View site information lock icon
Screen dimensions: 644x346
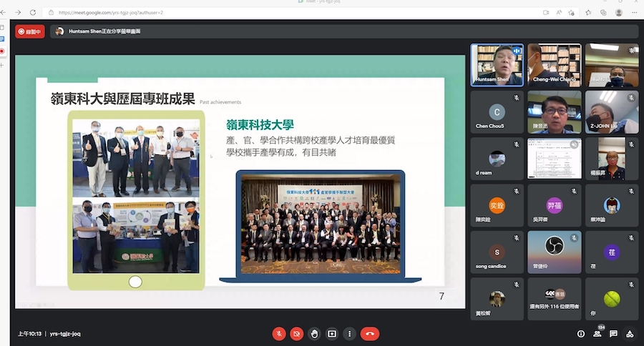coord(51,13)
